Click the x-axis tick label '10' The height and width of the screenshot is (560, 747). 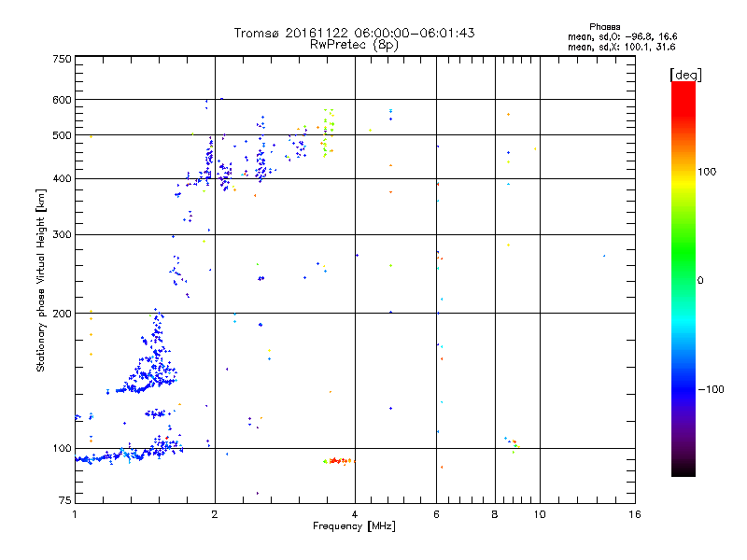(x=540, y=514)
